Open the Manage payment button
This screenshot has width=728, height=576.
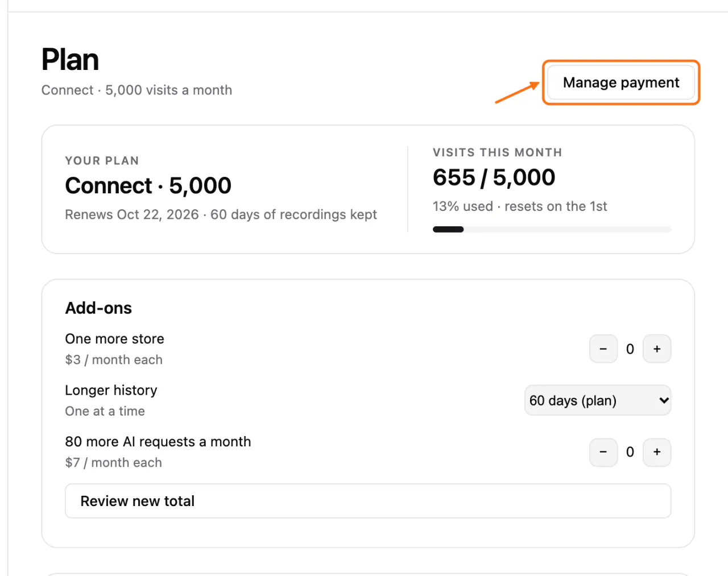pos(621,82)
